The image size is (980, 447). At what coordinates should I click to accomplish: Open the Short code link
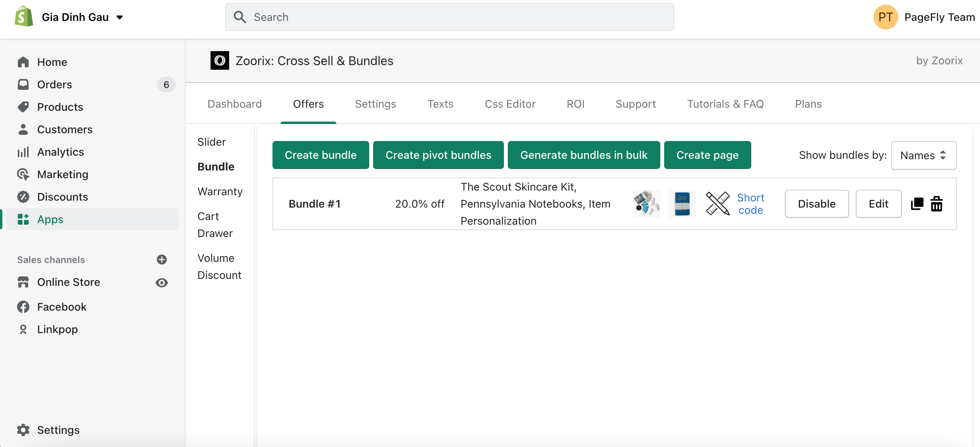pyautogui.click(x=750, y=204)
